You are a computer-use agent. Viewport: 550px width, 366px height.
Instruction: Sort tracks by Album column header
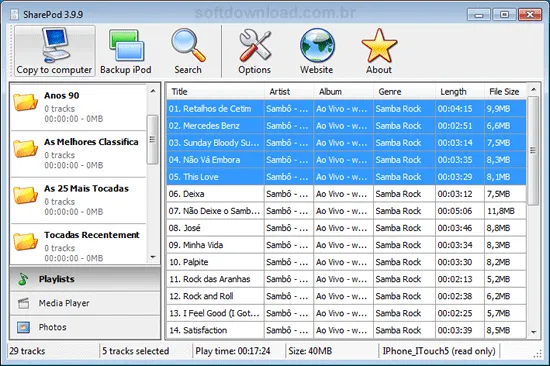click(x=343, y=92)
